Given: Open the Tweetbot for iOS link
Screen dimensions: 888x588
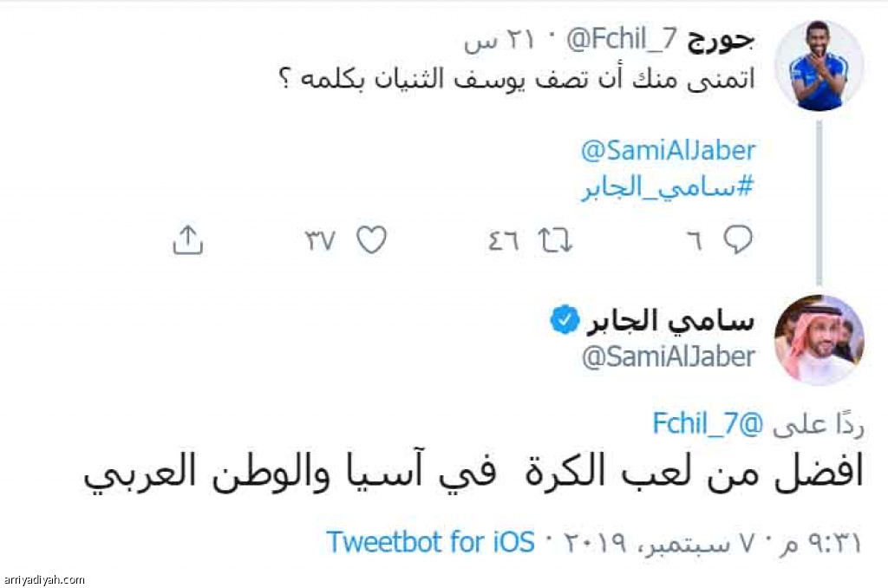Looking at the screenshot, I should click(430, 541).
